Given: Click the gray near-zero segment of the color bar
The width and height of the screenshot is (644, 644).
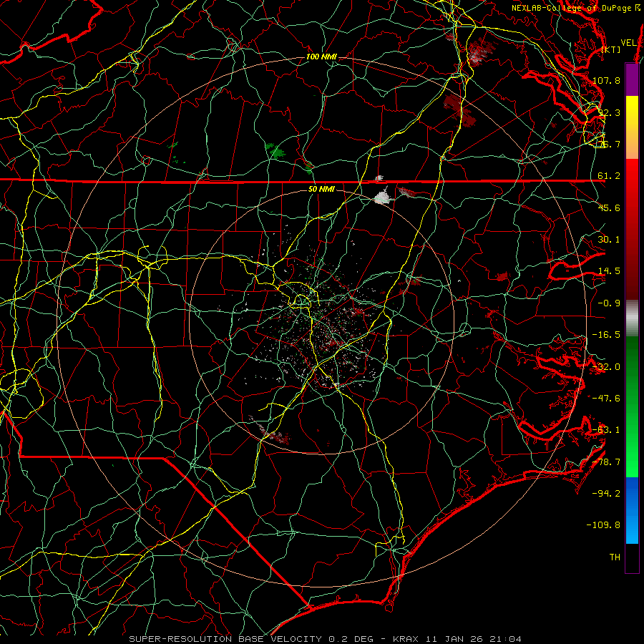Looking at the screenshot, I should click(632, 316).
